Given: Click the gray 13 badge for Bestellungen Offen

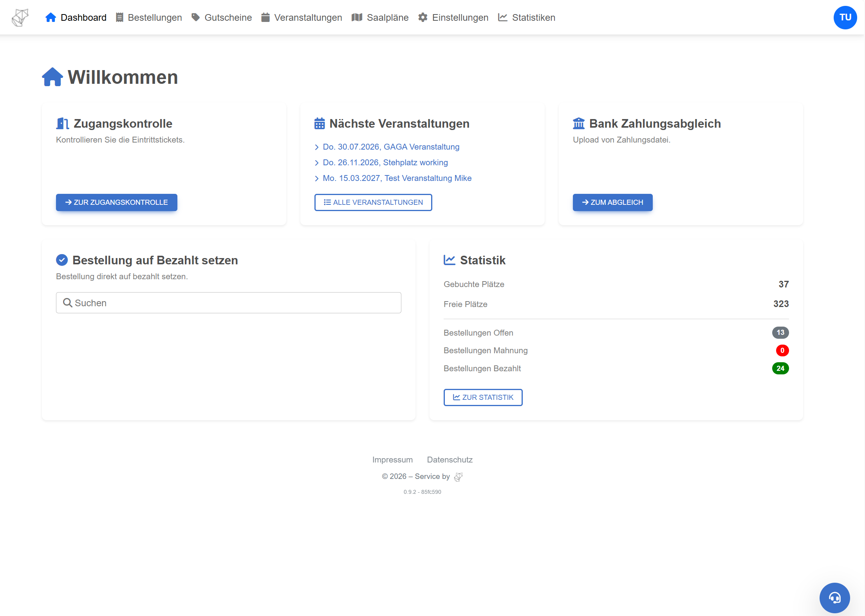Looking at the screenshot, I should [780, 332].
